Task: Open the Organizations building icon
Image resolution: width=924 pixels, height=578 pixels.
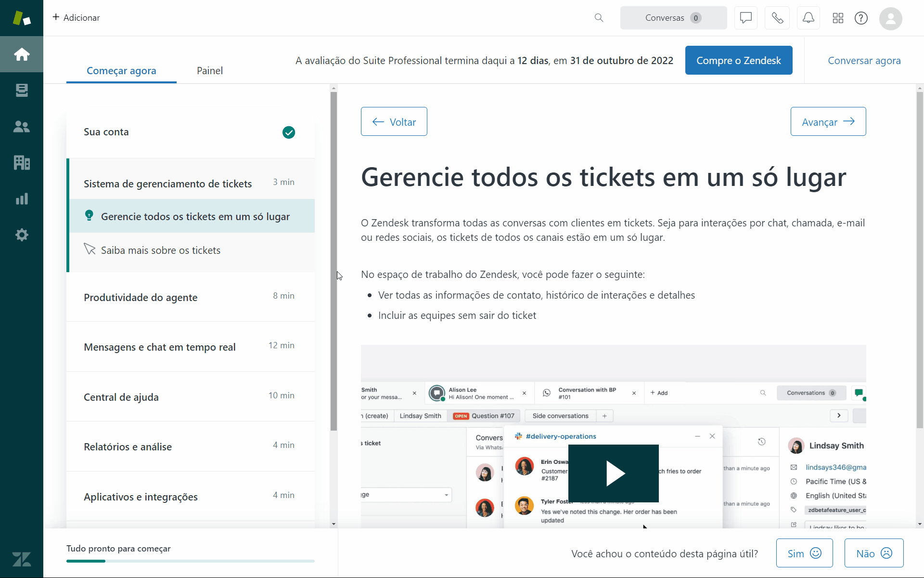Action: tap(22, 163)
